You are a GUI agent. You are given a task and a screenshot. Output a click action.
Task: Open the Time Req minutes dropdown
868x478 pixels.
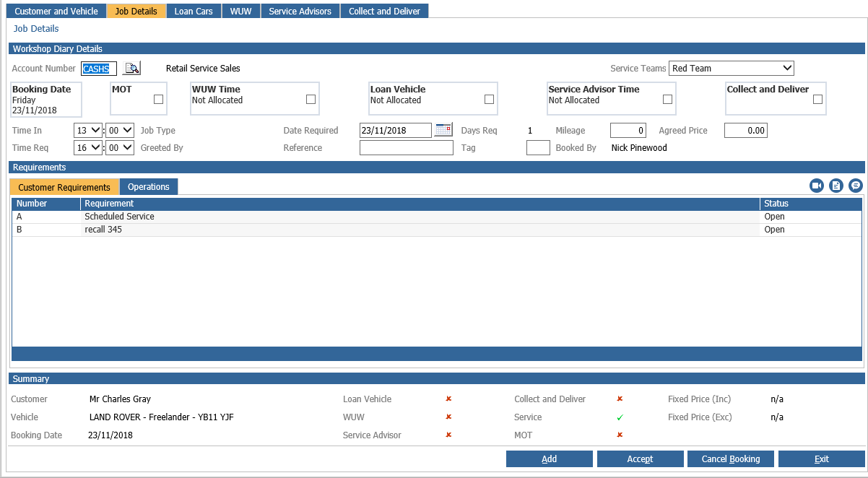coord(119,147)
